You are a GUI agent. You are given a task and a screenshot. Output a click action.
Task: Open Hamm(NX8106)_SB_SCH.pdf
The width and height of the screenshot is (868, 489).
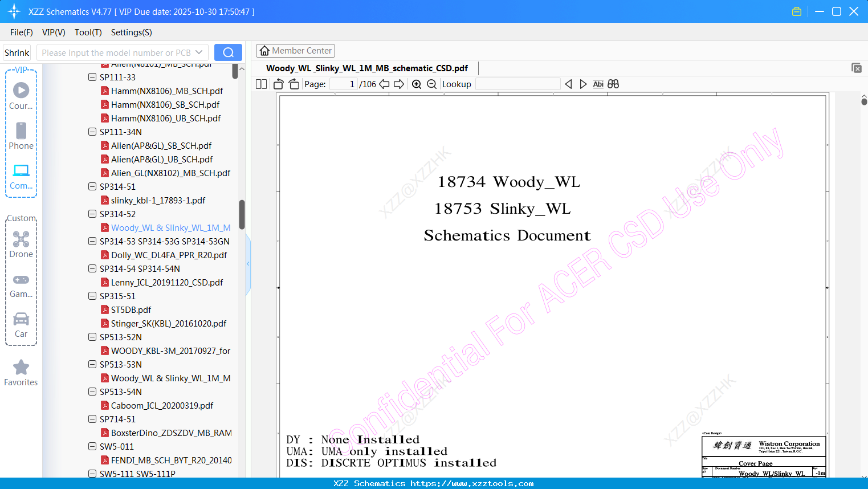tap(165, 104)
